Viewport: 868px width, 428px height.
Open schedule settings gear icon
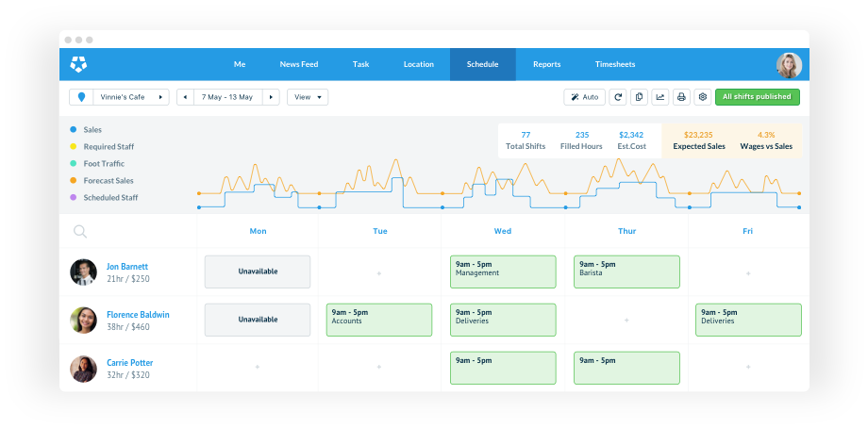(702, 97)
